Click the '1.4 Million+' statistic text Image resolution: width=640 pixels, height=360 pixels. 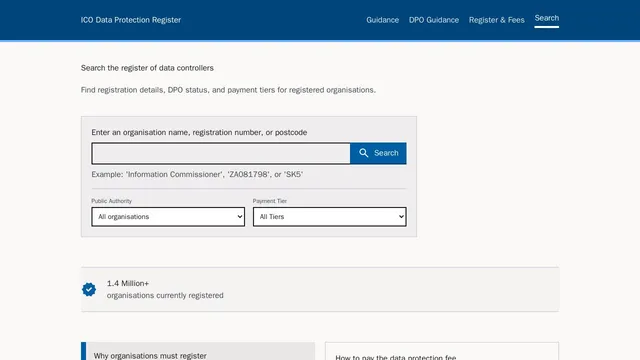tap(128, 283)
